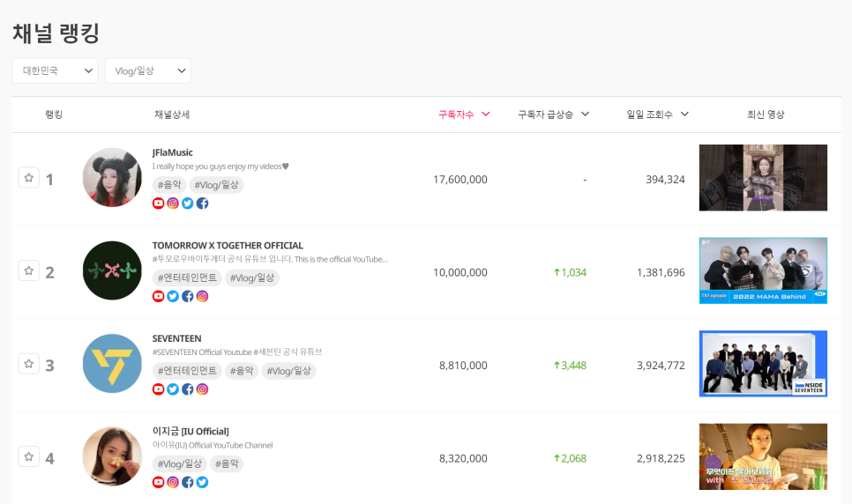Toggle the star for TOMORROW X TOGETHER

28,271
